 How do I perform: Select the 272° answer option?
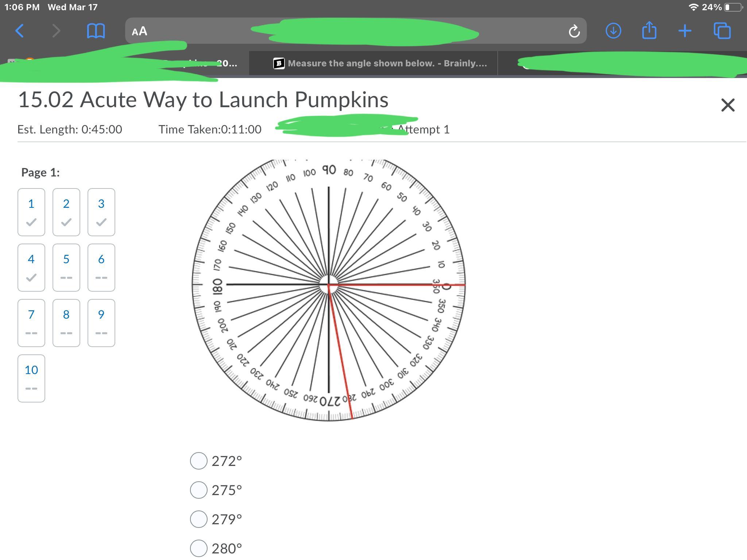point(199,461)
